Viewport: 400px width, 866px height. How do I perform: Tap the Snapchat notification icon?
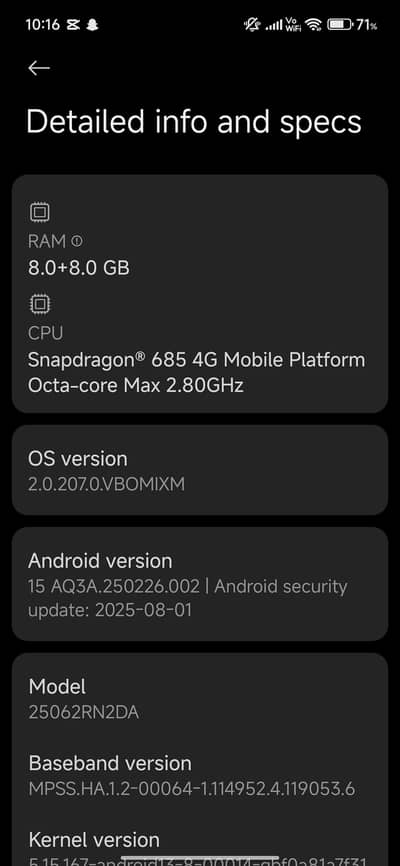[93, 25]
